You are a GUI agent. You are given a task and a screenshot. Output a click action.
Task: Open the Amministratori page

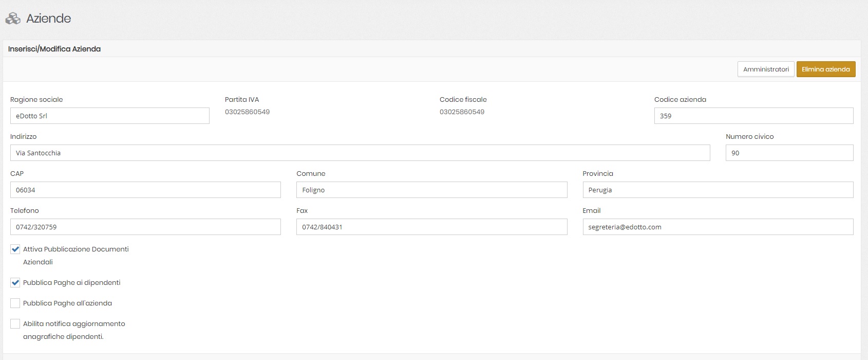765,69
